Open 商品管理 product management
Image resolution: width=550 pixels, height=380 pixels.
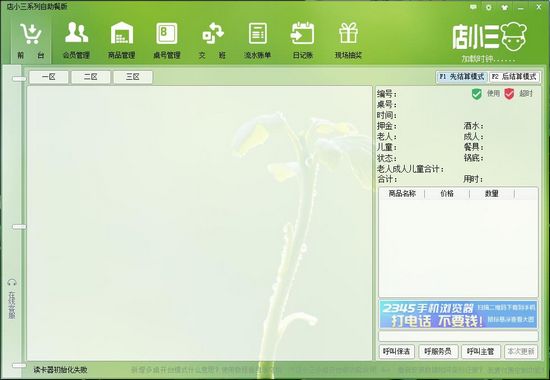tap(122, 33)
